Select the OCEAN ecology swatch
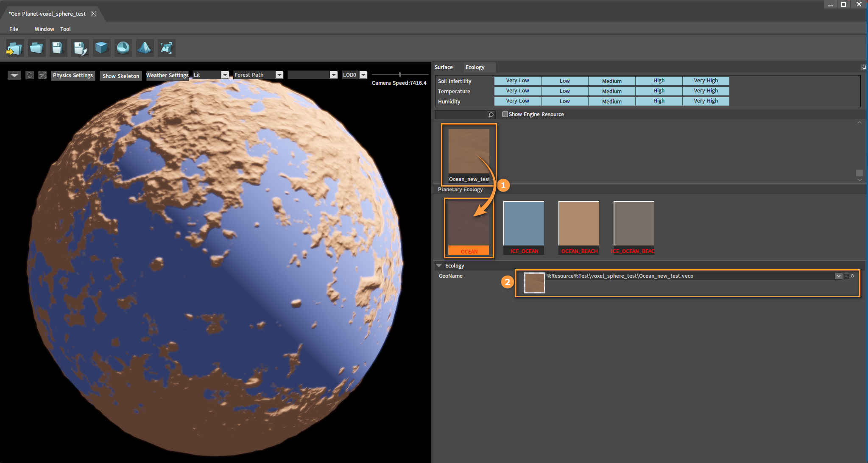This screenshot has width=868, height=463. [x=469, y=228]
